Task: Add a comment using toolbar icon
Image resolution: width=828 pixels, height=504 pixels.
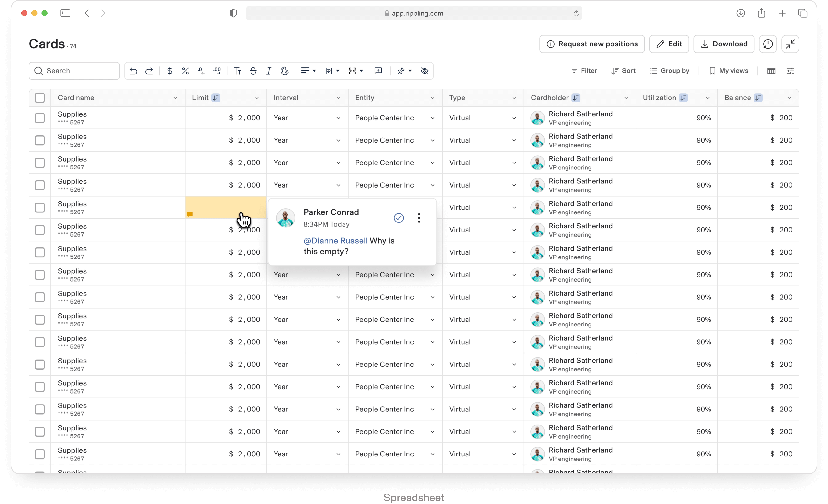Action: tap(378, 71)
